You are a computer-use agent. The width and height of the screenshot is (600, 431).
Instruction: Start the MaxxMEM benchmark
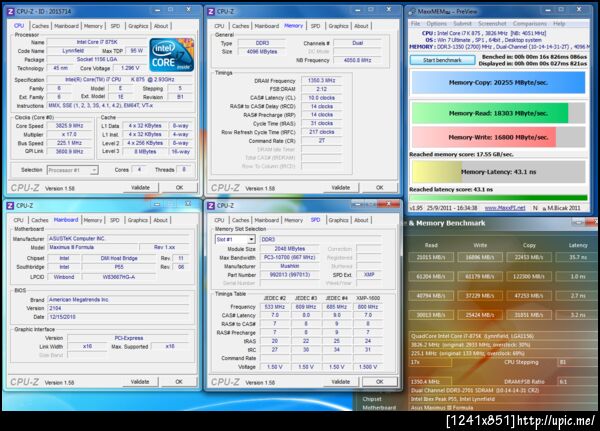[442, 60]
